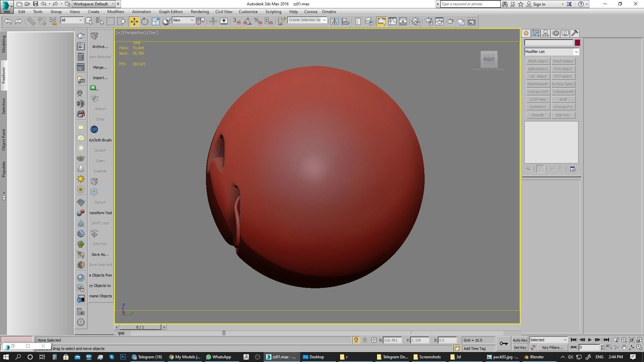This screenshot has width=644, height=362.
Task: Open the Motion command panel tab
Action: pyautogui.click(x=556, y=33)
